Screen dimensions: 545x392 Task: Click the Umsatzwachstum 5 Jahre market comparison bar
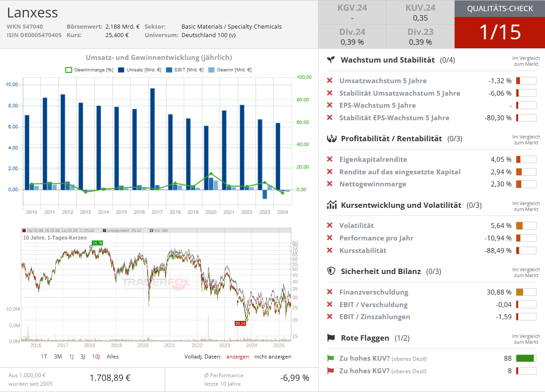tap(526, 81)
